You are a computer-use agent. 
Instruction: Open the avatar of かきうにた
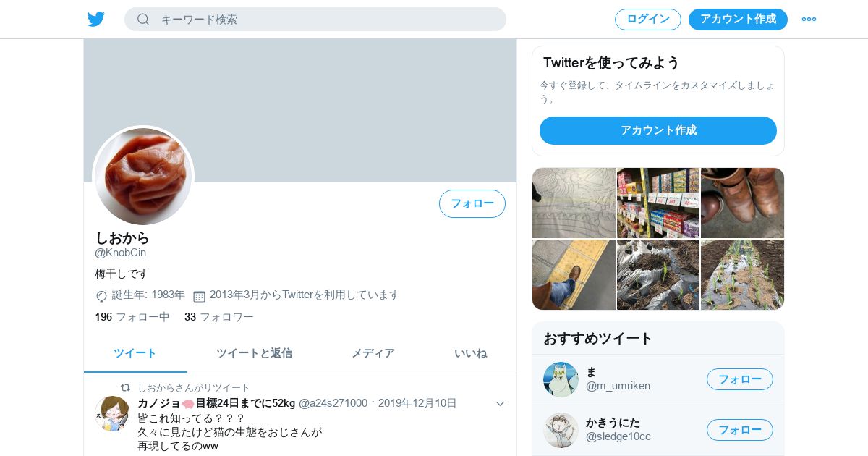[x=561, y=430]
